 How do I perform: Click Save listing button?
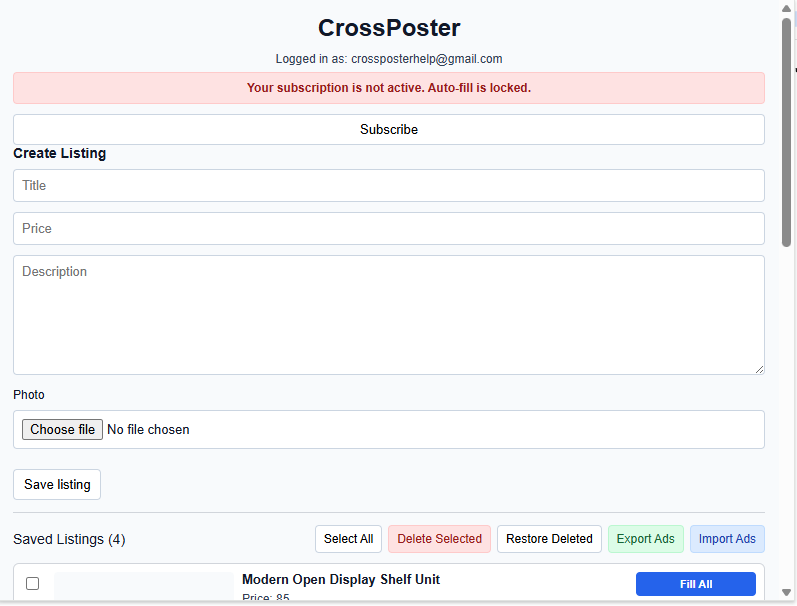point(57,484)
